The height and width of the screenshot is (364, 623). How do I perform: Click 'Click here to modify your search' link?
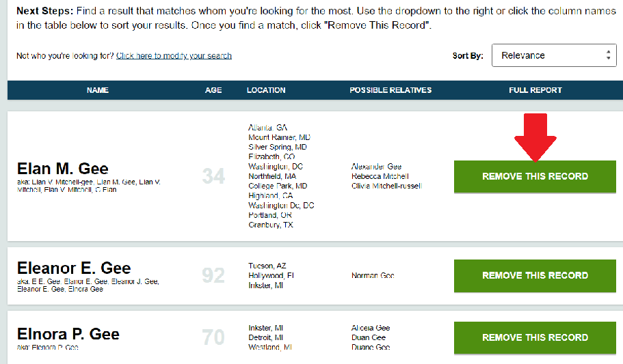tap(174, 55)
